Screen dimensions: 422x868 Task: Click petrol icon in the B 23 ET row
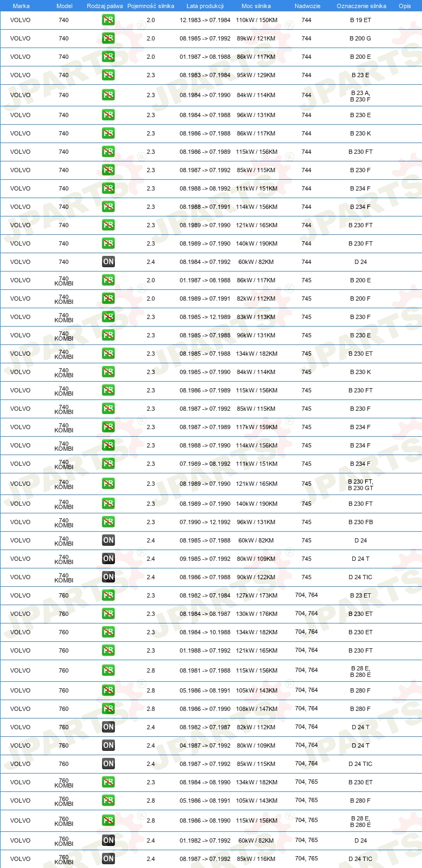coord(108,595)
